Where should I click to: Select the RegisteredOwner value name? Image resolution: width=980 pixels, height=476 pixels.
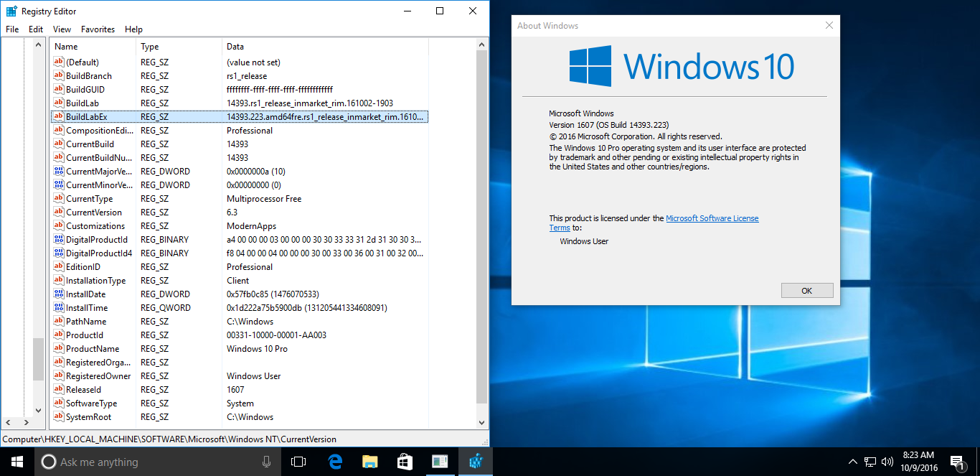tap(98, 376)
